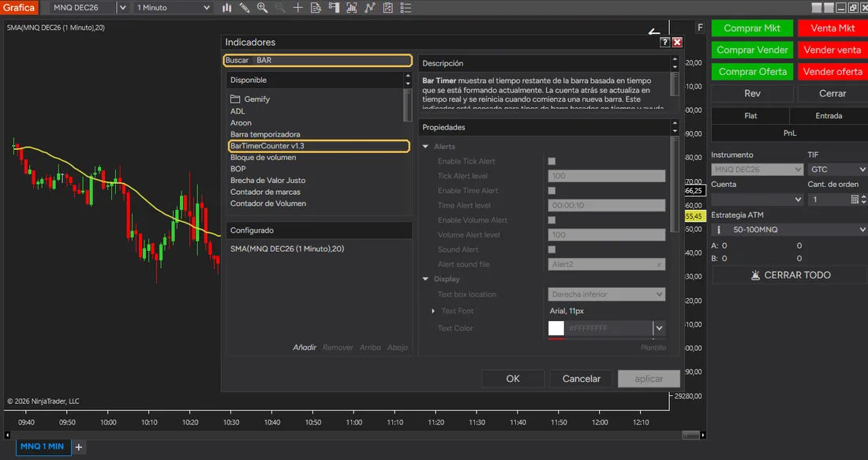The image size is (868, 460).
Task: Select Barra temporizadora indicator
Action: 265,134
